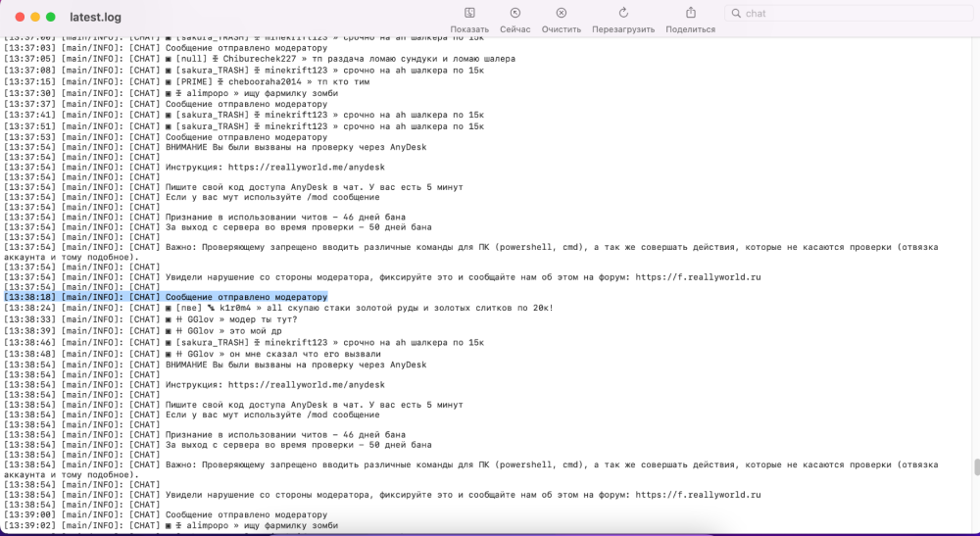Image resolution: width=980 pixels, height=536 pixels.
Task: Click f.reallyworld.ru URL at 13:37:54
Action: coord(698,277)
